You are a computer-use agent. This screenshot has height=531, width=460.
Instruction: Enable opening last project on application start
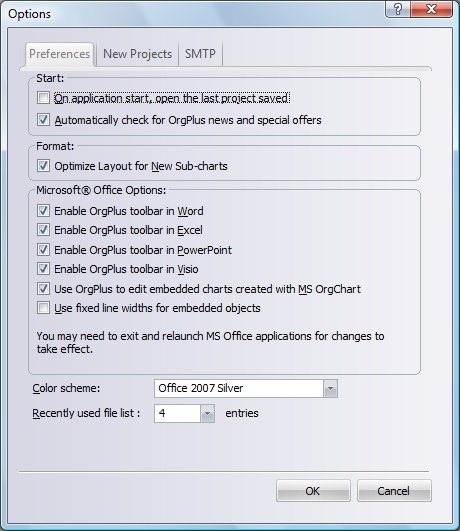click(43, 98)
